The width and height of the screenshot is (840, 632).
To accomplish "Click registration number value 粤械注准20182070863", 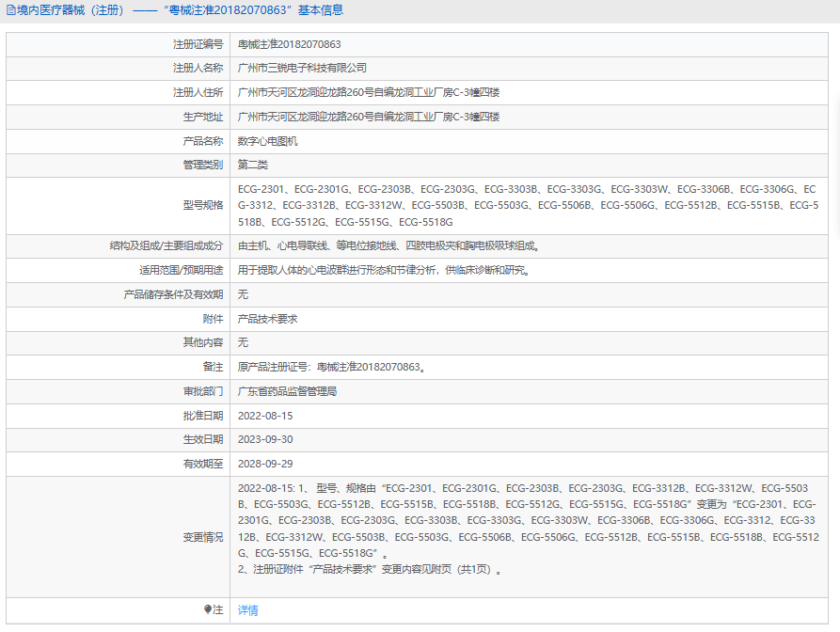I will [290, 44].
